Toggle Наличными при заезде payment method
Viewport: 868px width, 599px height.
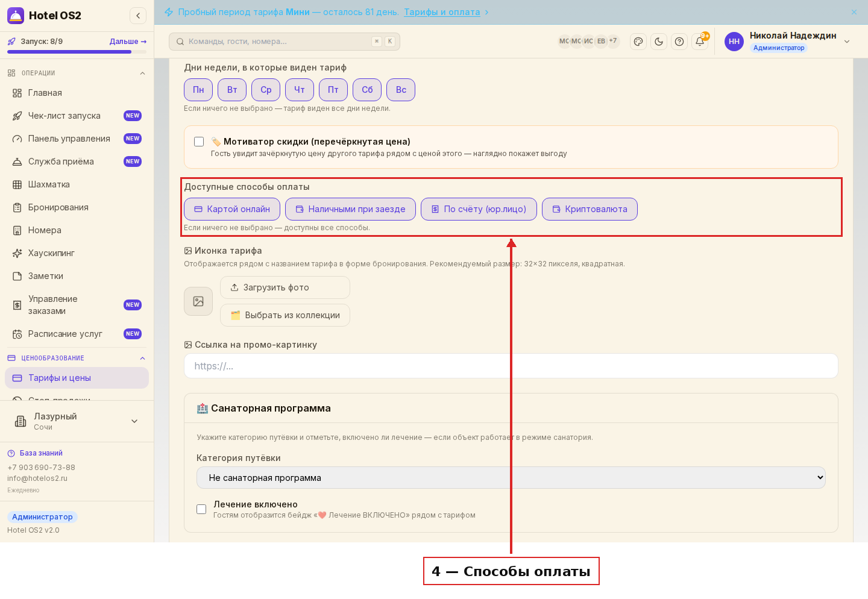pyautogui.click(x=350, y=209)
